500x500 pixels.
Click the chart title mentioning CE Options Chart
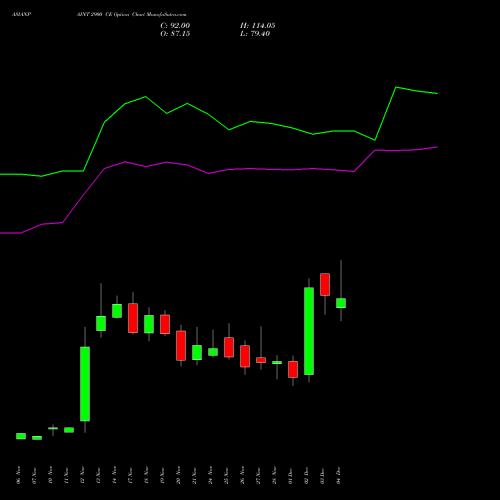coord(132,15)
